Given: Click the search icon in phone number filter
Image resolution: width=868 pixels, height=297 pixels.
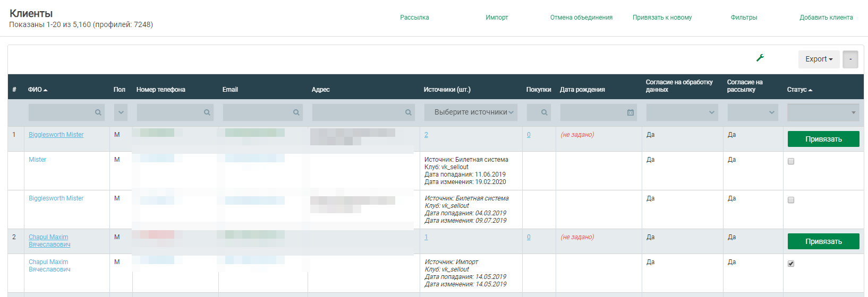Looking at the screenshot, I should coord(207,112).
